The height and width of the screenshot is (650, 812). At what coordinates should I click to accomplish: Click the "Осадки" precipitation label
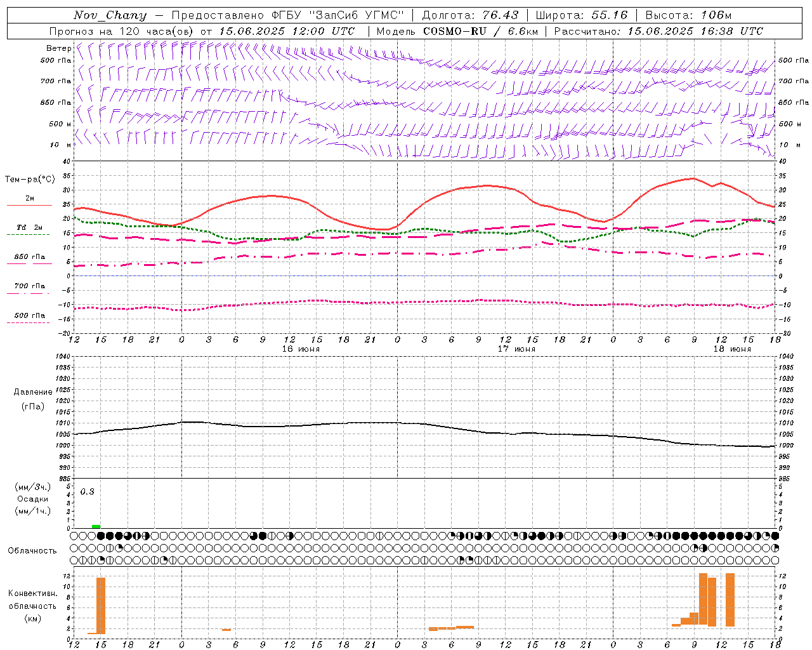[32, 499]
